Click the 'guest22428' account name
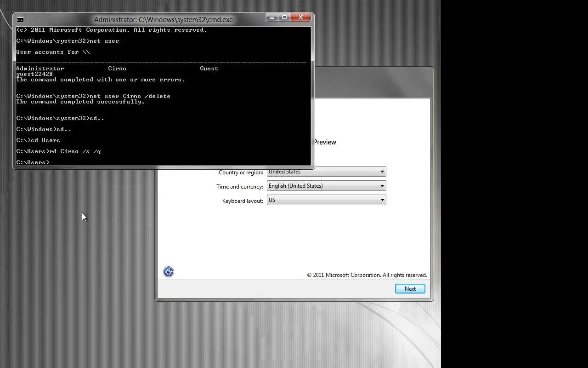The image size is (588, 368). tap(34, 74)
